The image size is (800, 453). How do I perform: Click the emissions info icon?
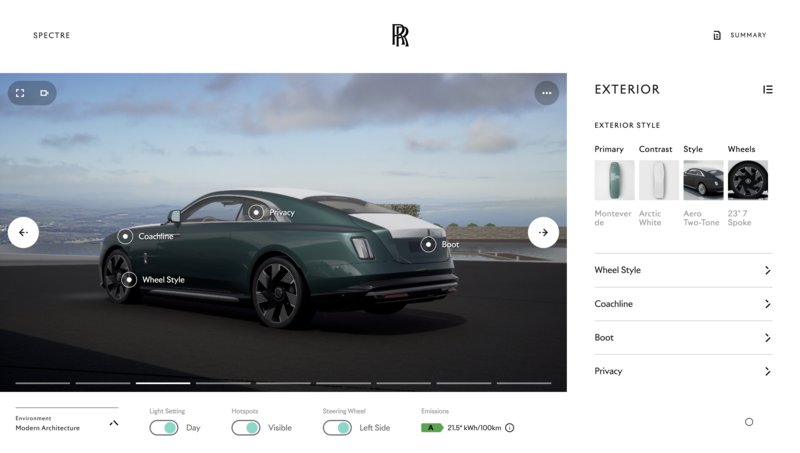pyautogui.click(x=509, y=428)
